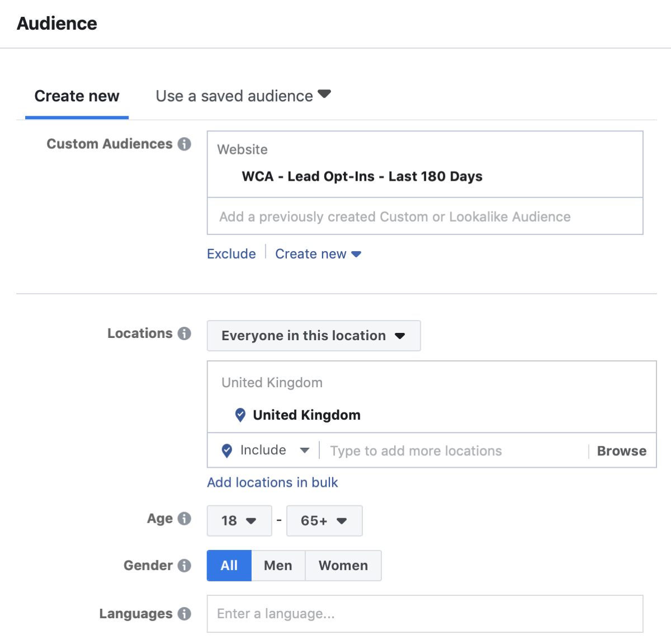The width and height of the screenshot is (671, 644).
Task: Open the Use a saved audience dropdown
Action: 243,96
